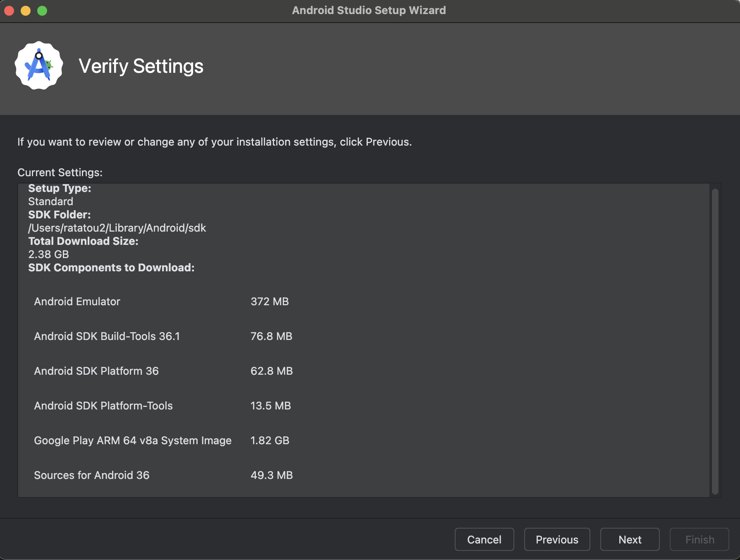Go back with the Previous button
The height and width of the screenshot is (560, 740).
[x=556, y=539]
